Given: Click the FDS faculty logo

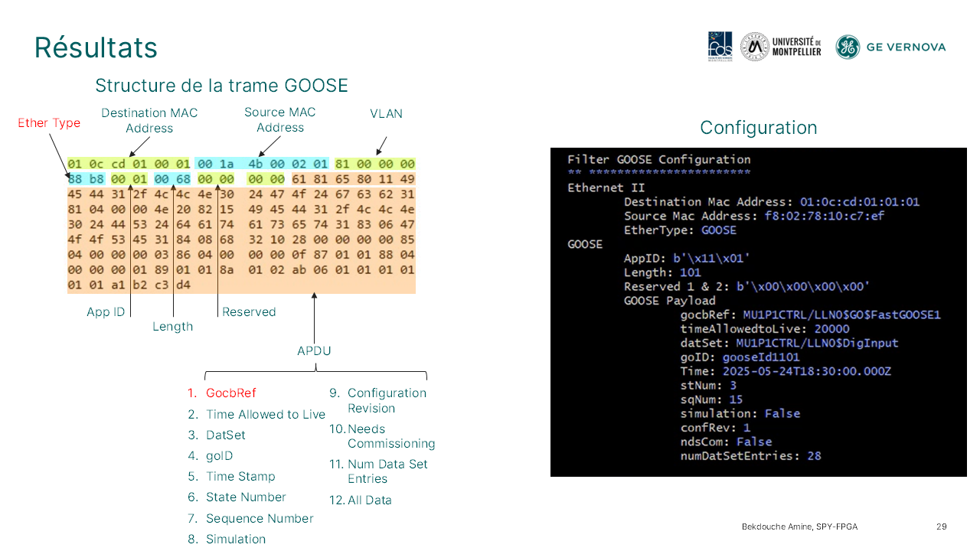Looking at the screenshot, I should [720, 47].
